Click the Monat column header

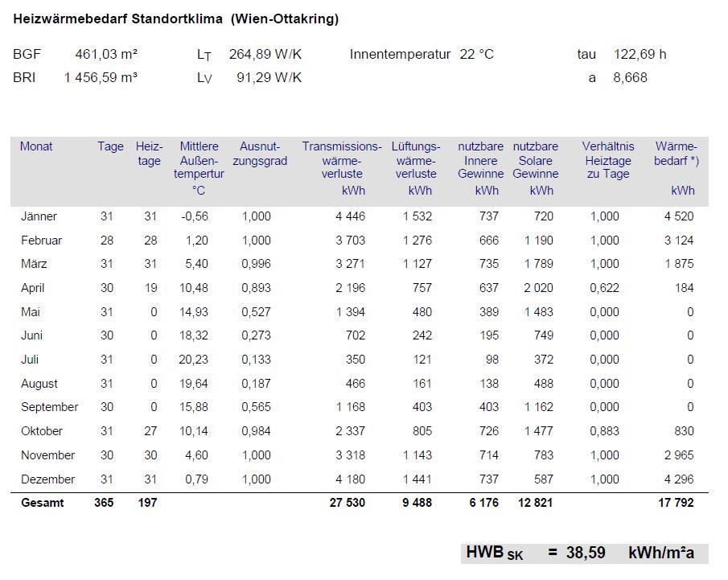(36, 146)
